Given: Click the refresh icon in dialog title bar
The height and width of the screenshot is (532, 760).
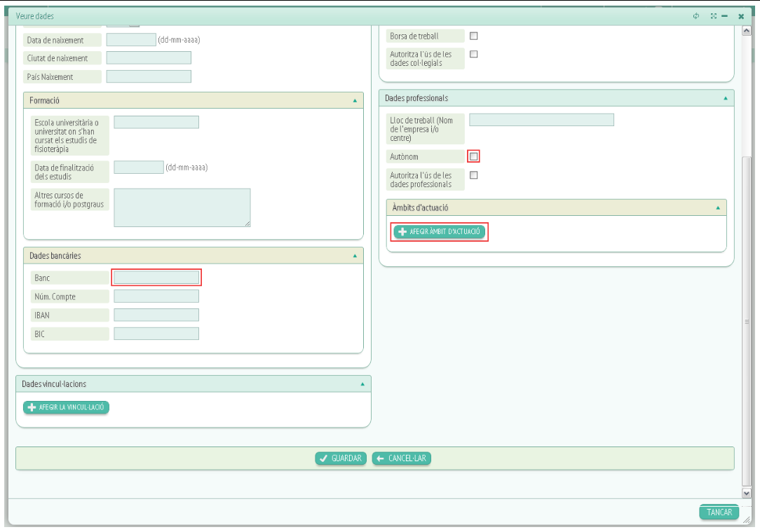Looking at the screenshot, I should coord(696,16).
